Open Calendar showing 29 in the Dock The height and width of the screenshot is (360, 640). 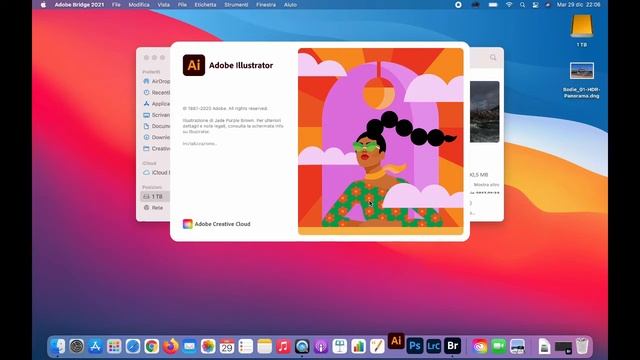227,347
